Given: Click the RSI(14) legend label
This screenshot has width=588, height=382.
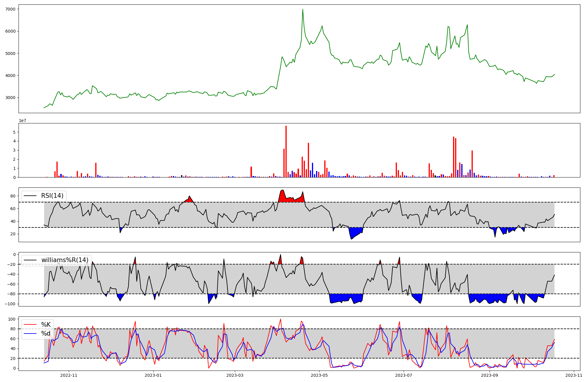Looking at the screenshot, I should [52, 196].
